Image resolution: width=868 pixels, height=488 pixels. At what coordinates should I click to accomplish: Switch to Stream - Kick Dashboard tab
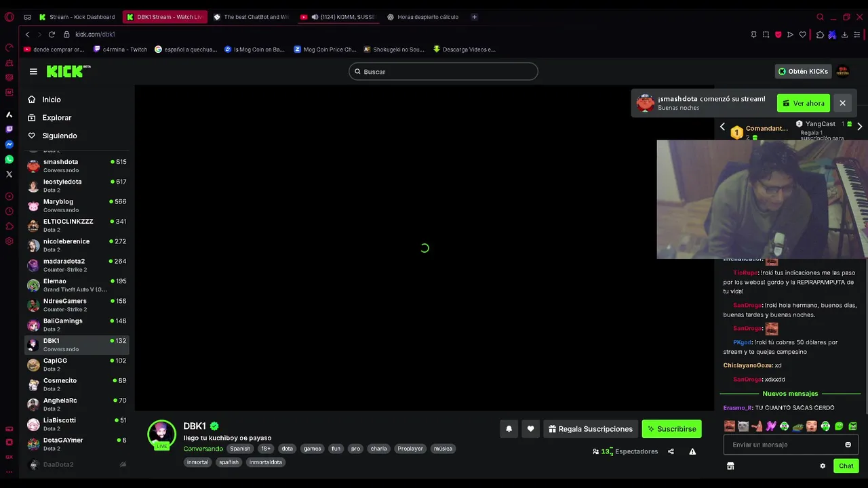point(77,17)
